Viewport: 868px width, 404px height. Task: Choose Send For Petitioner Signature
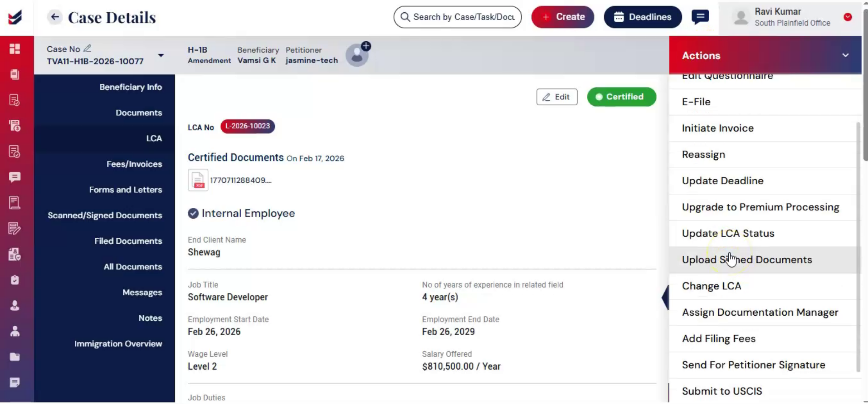pyautogui.click(x=762, y=365)
